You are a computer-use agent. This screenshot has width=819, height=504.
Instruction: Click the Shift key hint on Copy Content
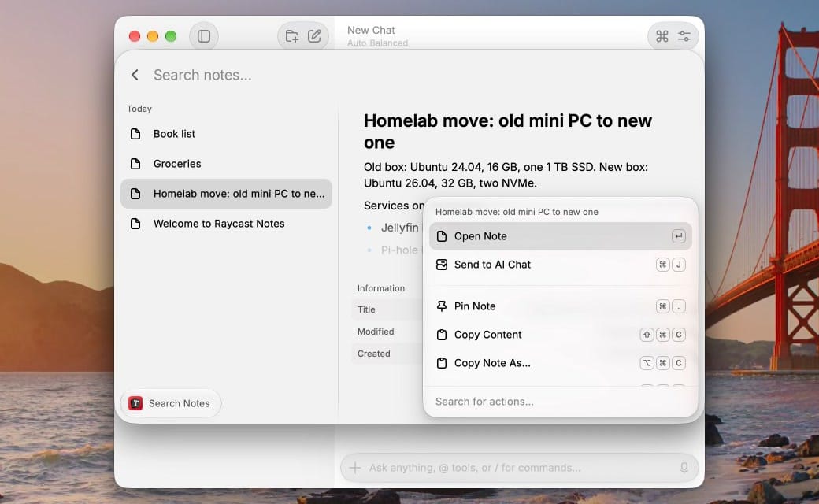click(x=647, y=335)
